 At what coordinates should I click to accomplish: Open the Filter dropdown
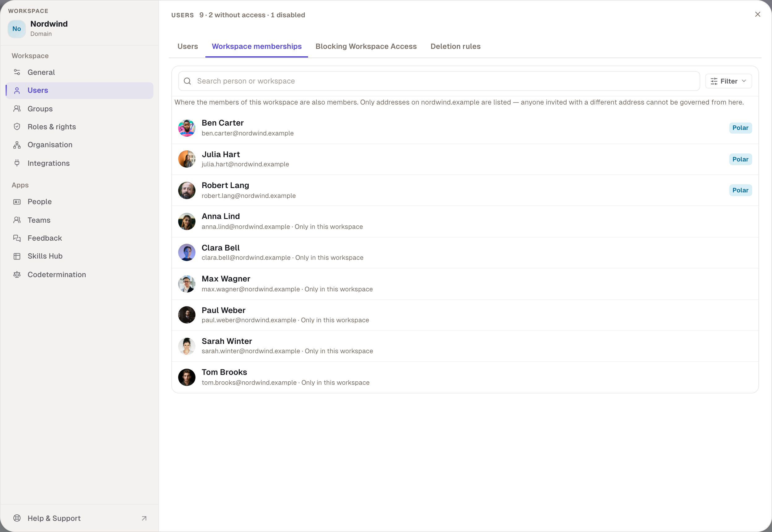click(x=728, y=81)
